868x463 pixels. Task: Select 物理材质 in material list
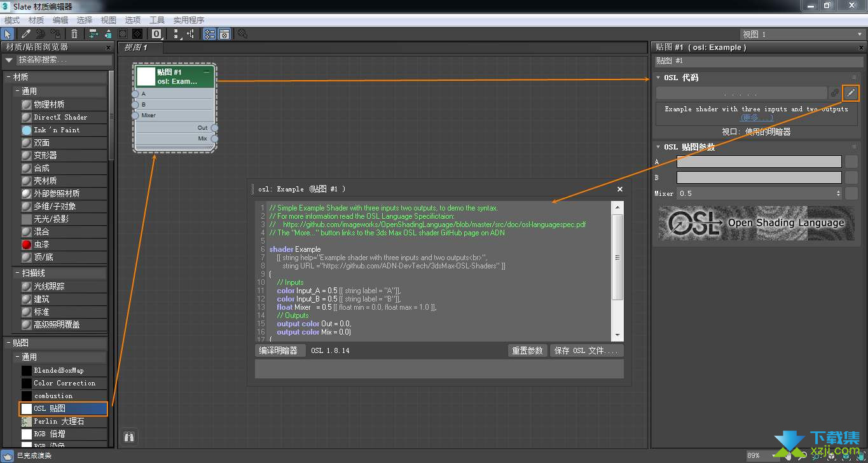point(63,104)
